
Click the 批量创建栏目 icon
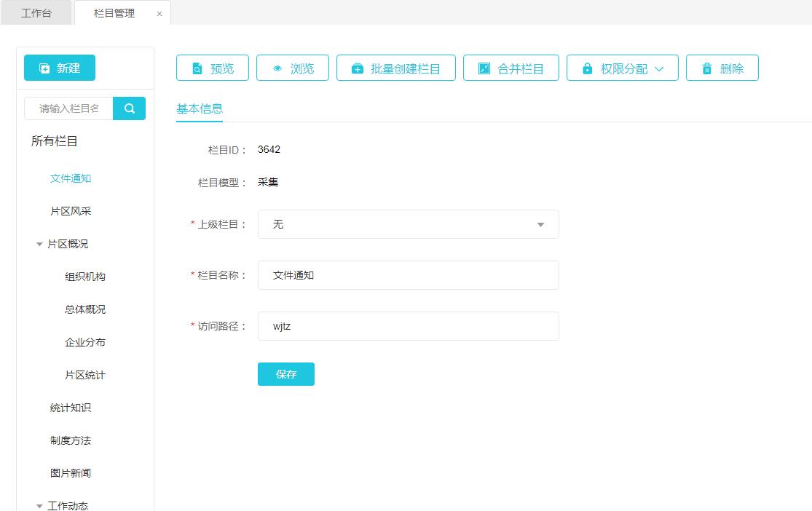coord(358,68)
